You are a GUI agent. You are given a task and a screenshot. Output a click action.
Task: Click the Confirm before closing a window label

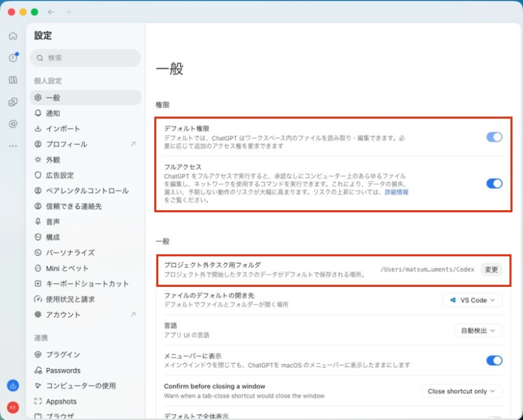tap(215, 386)
